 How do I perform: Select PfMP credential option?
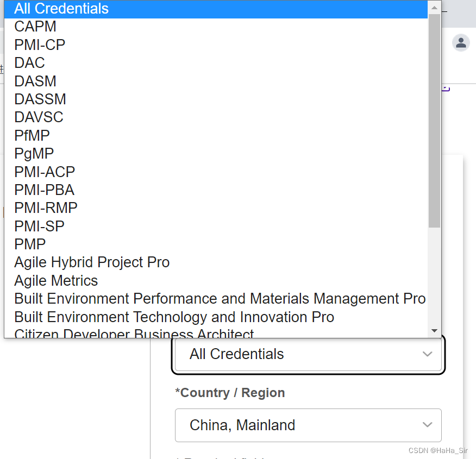click(x=216, y=136)
